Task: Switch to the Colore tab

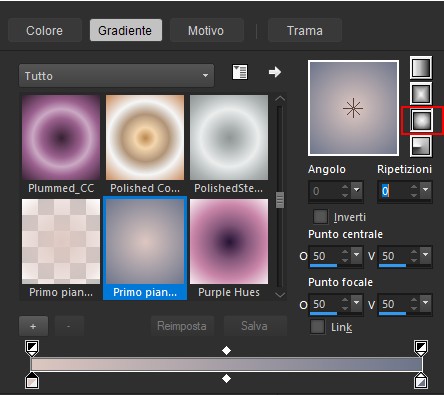Action: coord(45,30)
